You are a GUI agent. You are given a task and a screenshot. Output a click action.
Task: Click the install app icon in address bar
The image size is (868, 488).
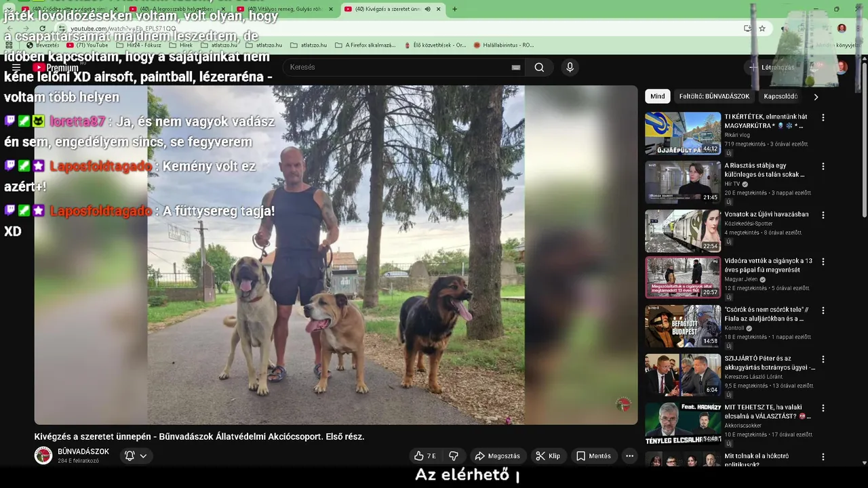[747, 28]
